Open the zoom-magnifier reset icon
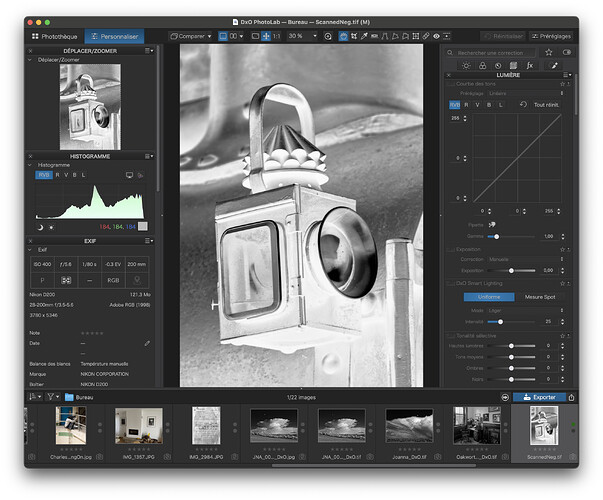This screenshot has height=500, width=603. (328, 36)
